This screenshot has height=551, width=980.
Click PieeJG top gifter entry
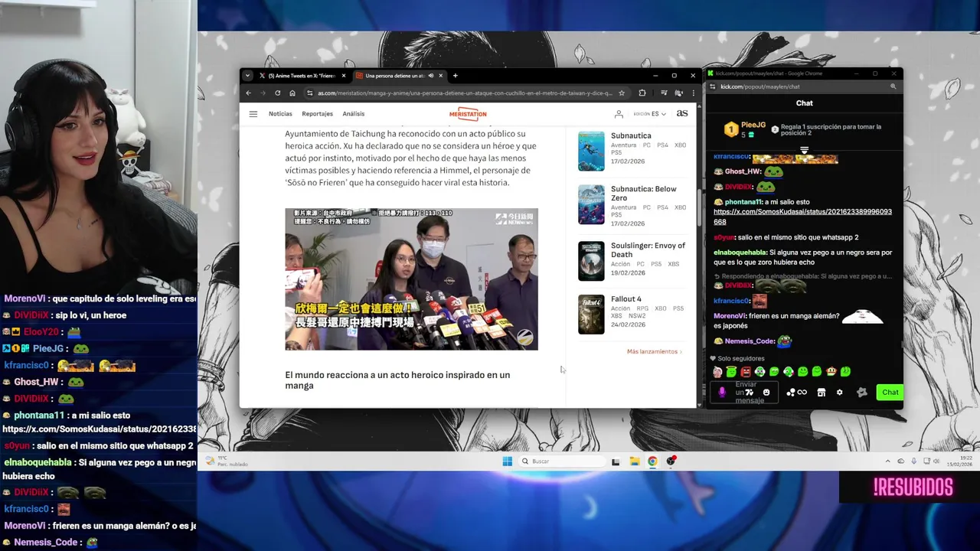click(x=745, y=129)
